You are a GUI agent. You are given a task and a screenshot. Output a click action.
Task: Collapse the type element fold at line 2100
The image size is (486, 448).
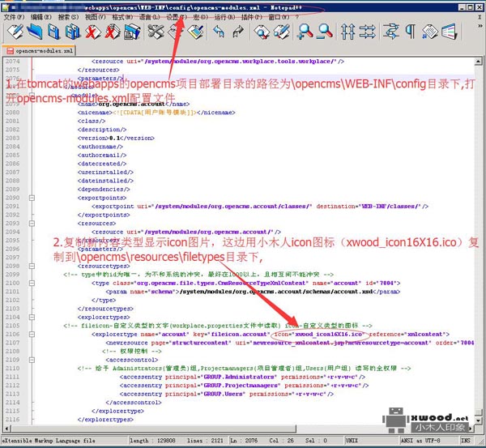click(x=32, y=283)
